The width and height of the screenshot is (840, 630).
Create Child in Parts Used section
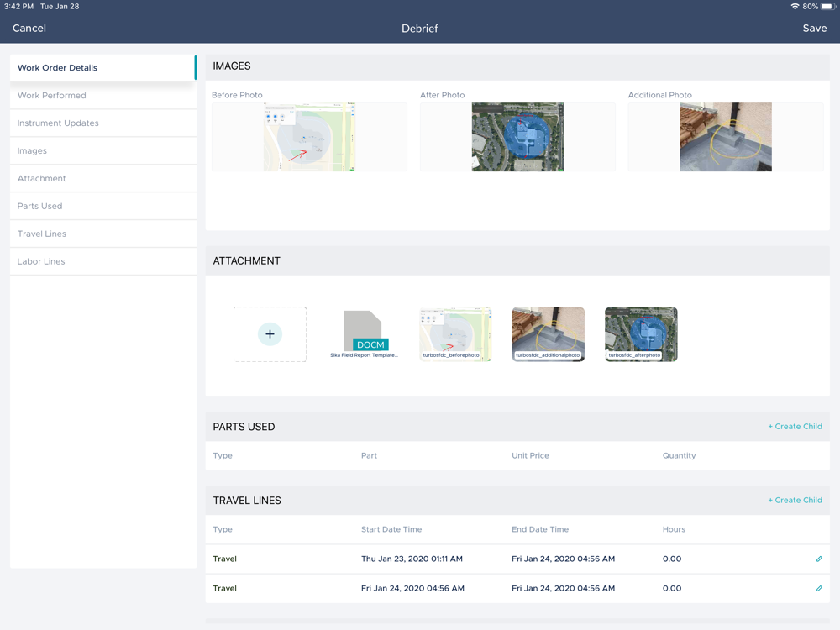pos(795,427)
